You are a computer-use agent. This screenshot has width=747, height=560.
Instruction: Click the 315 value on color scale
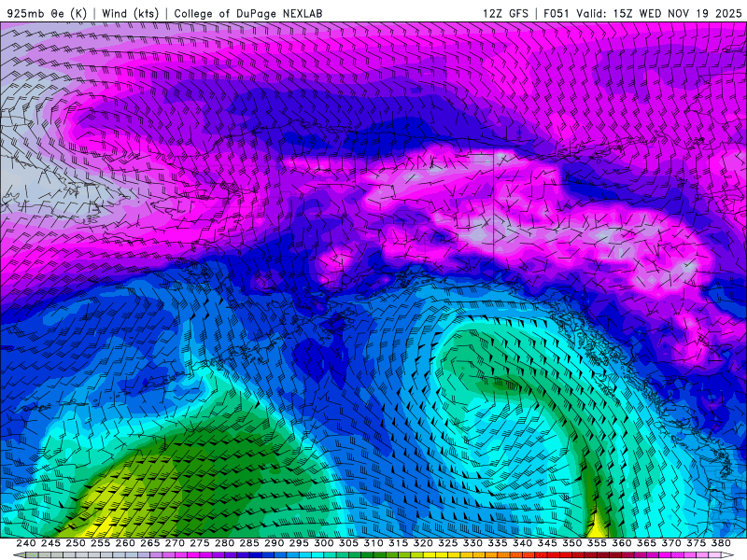[399, 543]
